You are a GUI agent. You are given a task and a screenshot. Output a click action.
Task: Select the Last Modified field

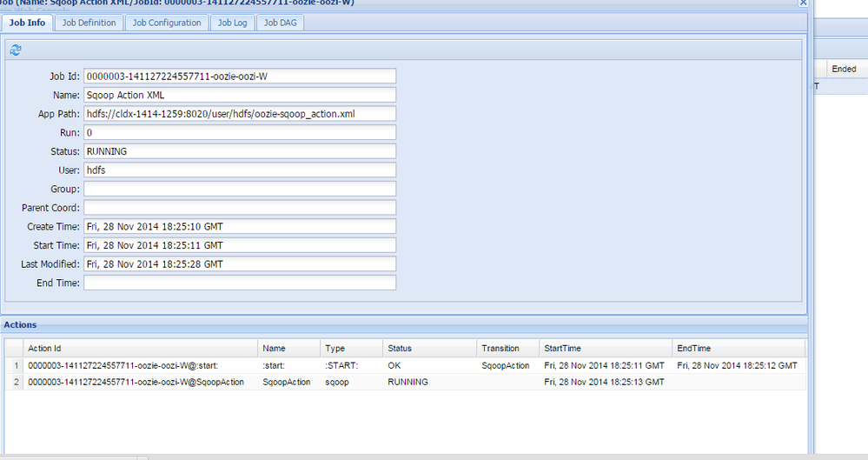(x=240, y=263)
